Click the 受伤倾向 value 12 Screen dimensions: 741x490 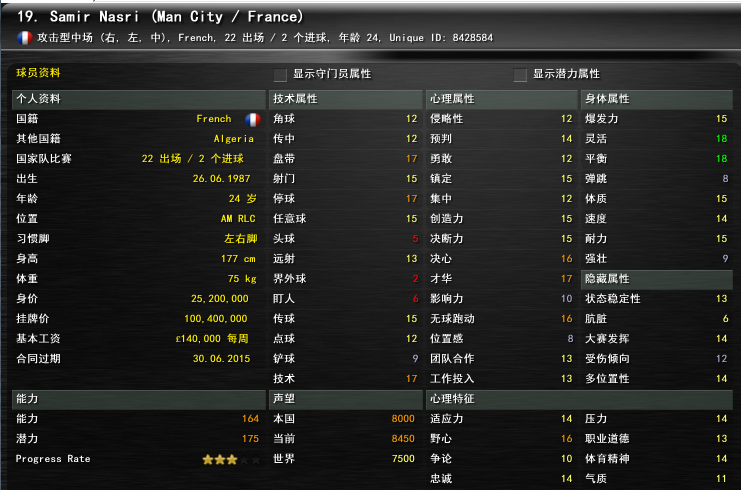pyautogui.click(x=722, y=359)
